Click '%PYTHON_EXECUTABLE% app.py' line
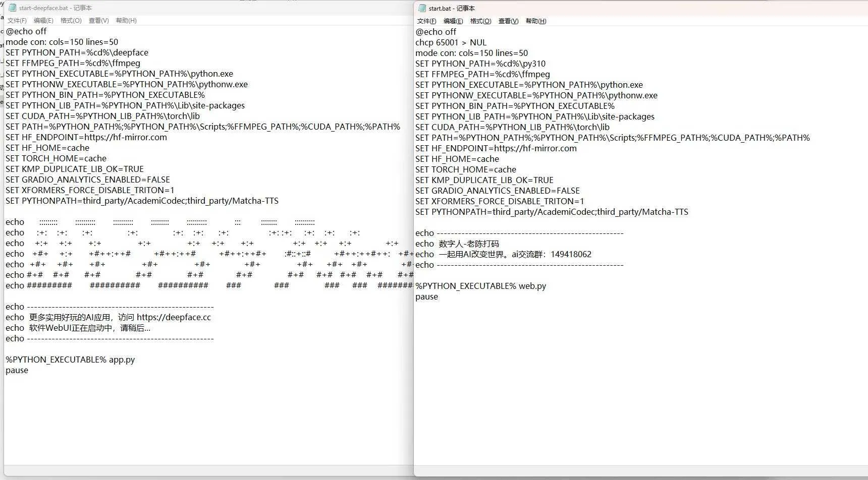Image resolution: width=868 pixels, height=480 pixels. pyautogui.click(x=70, y=359)
